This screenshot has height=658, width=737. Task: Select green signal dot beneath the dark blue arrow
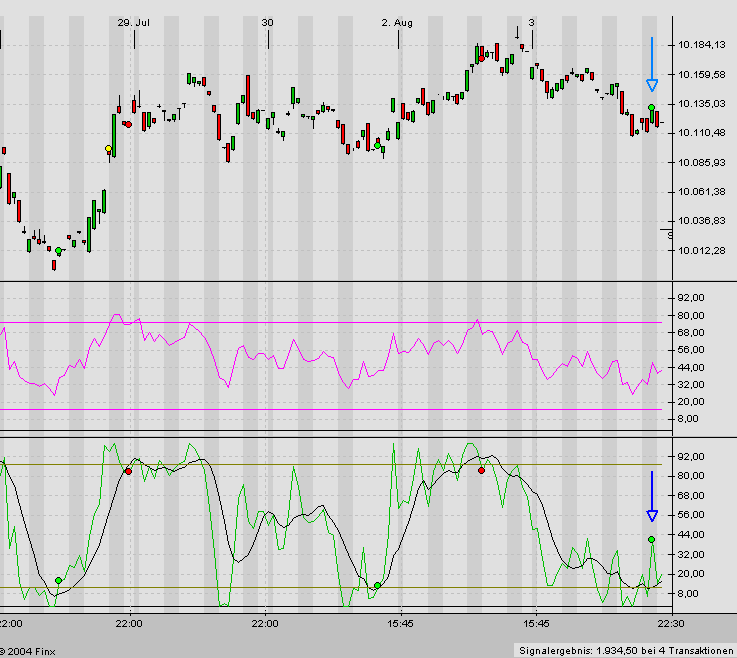pos(651,539)
